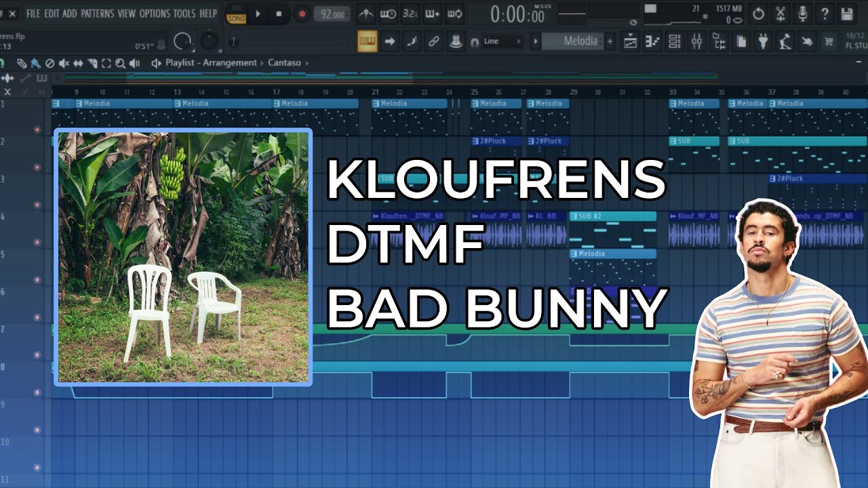Viewport: 868px width, 488px height.
Task: Stop playback with the stop button
Action: 279,14
